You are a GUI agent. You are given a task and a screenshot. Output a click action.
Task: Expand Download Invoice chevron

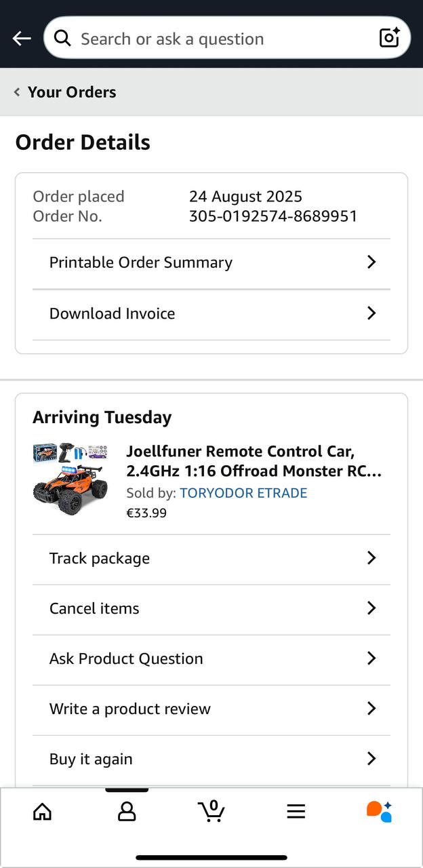click(x=371, y=313)
